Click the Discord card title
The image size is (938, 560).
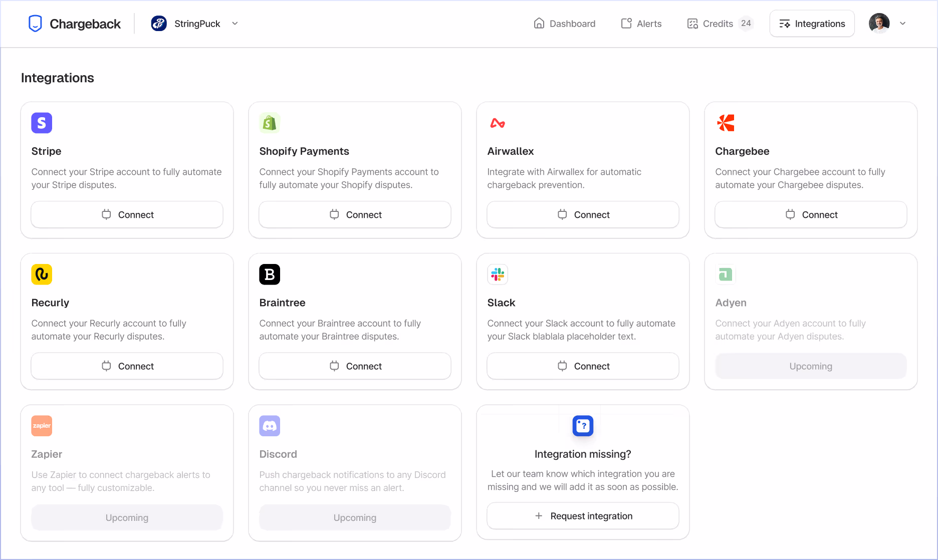[x=278, y=454]
